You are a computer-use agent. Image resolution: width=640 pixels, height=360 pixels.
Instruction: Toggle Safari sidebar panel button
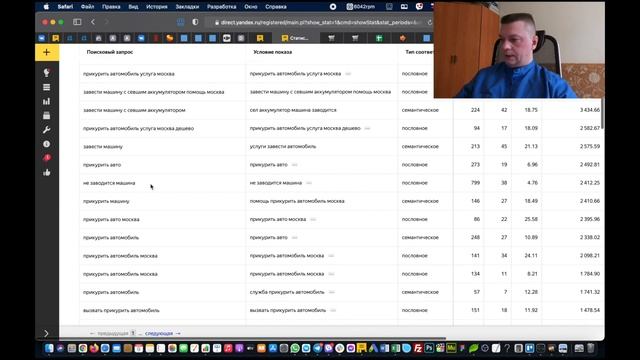click(77, 22)
